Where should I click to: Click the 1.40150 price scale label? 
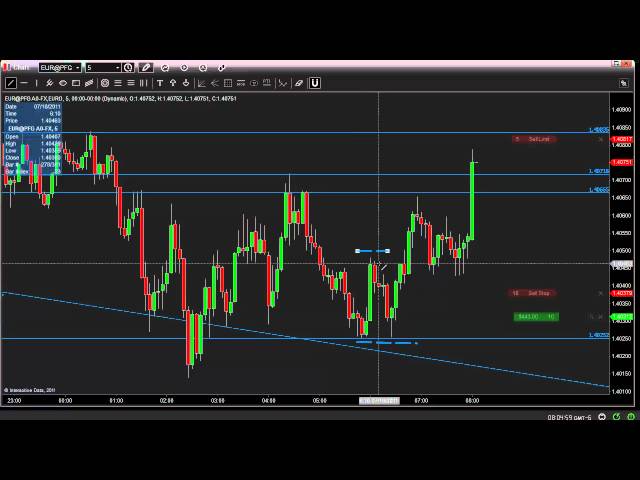(621, 373)
